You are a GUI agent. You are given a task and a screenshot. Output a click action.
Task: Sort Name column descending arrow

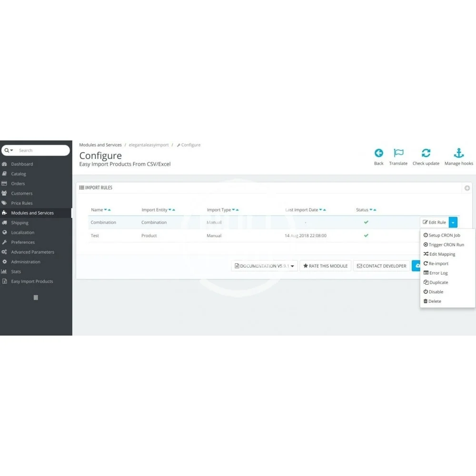(x=105, y=210)
